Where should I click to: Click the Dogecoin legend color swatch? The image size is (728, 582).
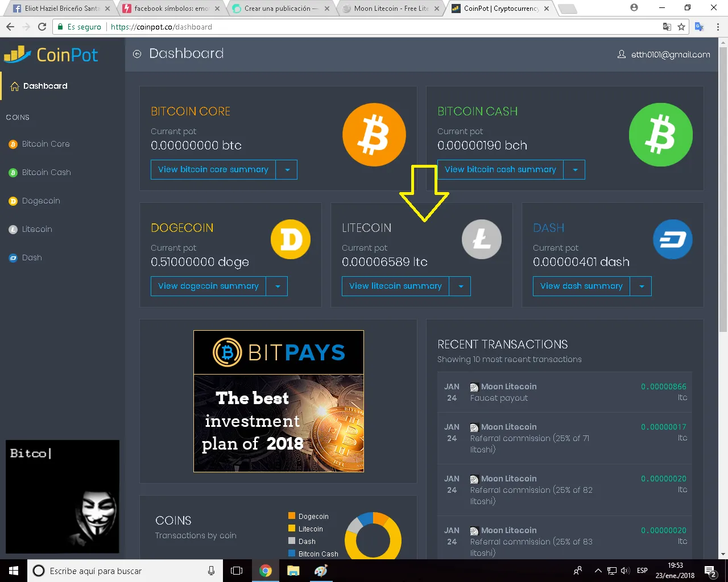pyautogui.click(x=292, y=516)
